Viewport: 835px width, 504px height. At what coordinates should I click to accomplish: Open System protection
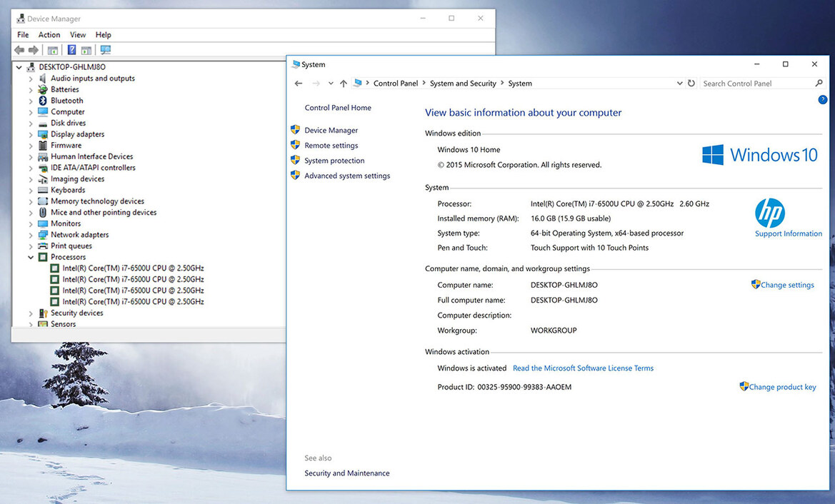(x=334, y=161)
